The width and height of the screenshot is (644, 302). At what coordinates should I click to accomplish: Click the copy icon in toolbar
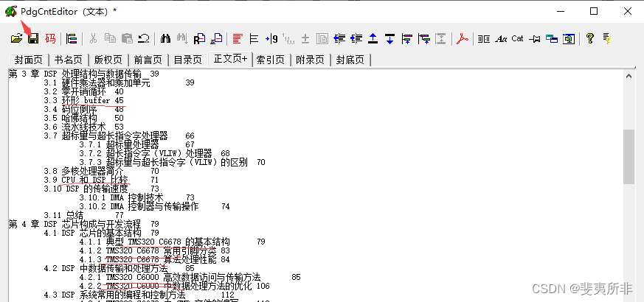pos(110,38)
